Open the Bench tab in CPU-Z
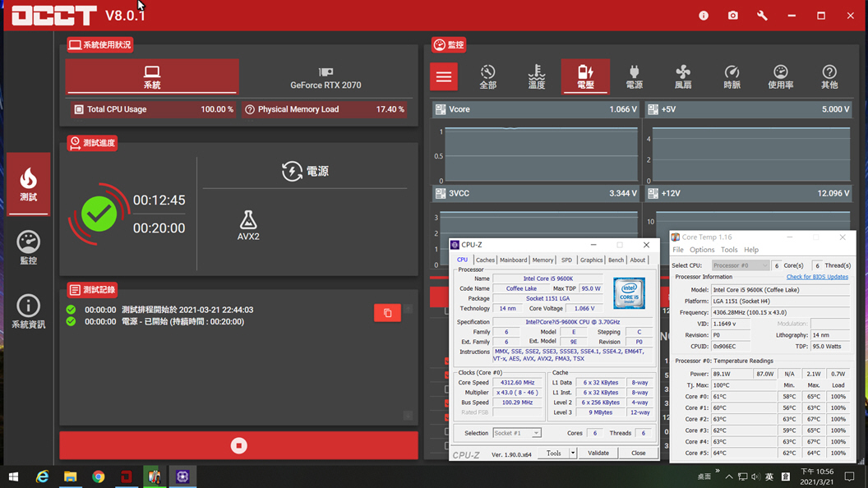This screenshot has width=868, height=488. pos(616,260)
